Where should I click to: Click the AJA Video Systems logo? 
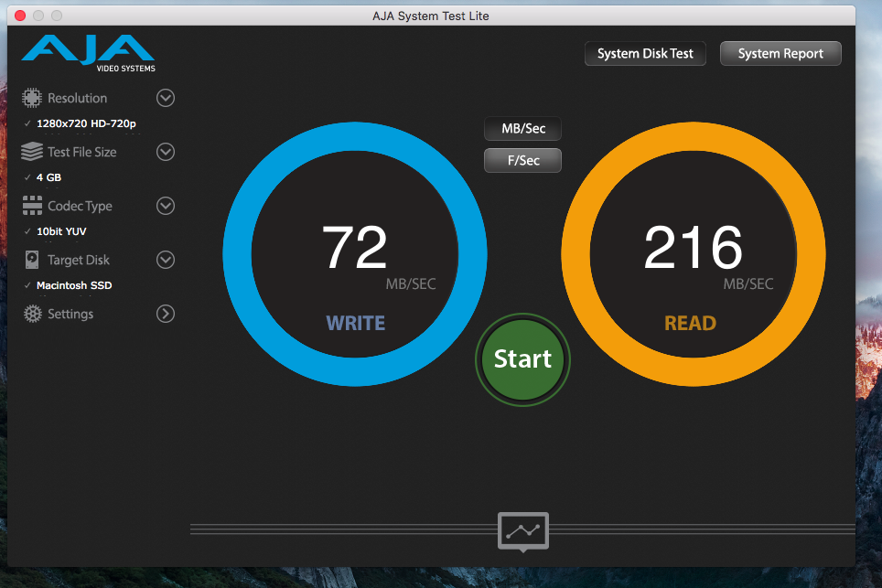pyautogui.click(x=89, y=53)
